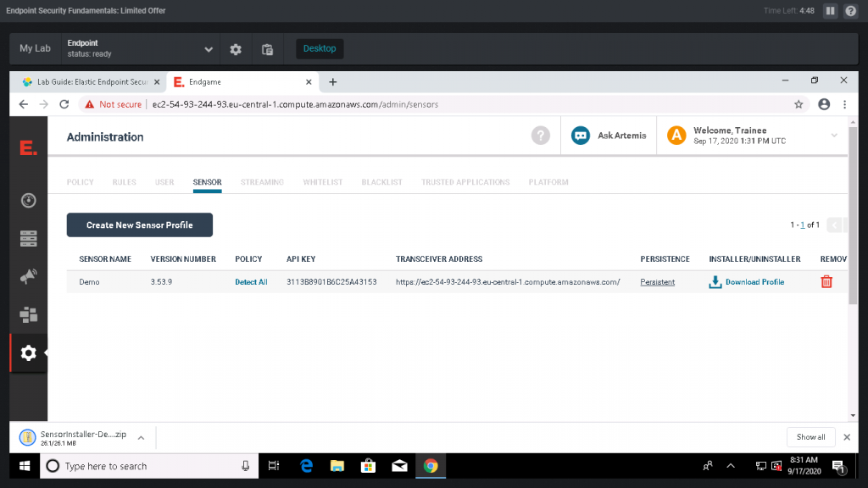Switch to the PLATFORM tab
This screenshot has width=868, height=488.
pos(548,182)
